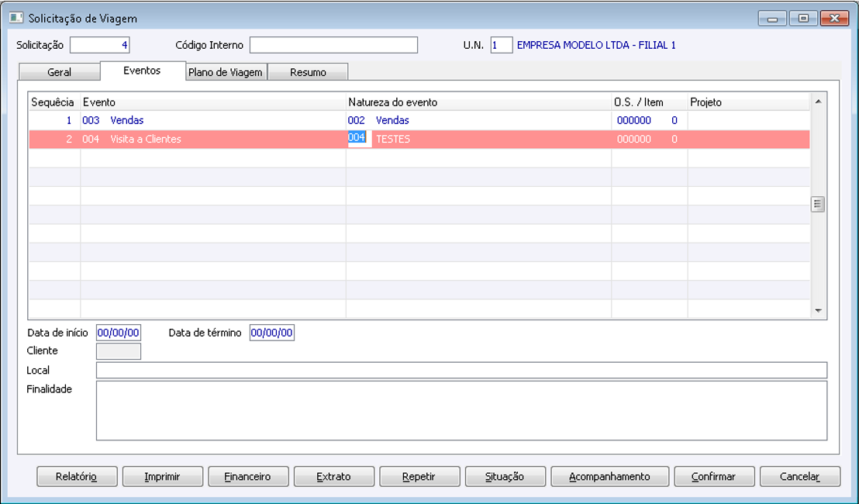
Task: Click the greyed Cliente field
Action: point(119,351)
